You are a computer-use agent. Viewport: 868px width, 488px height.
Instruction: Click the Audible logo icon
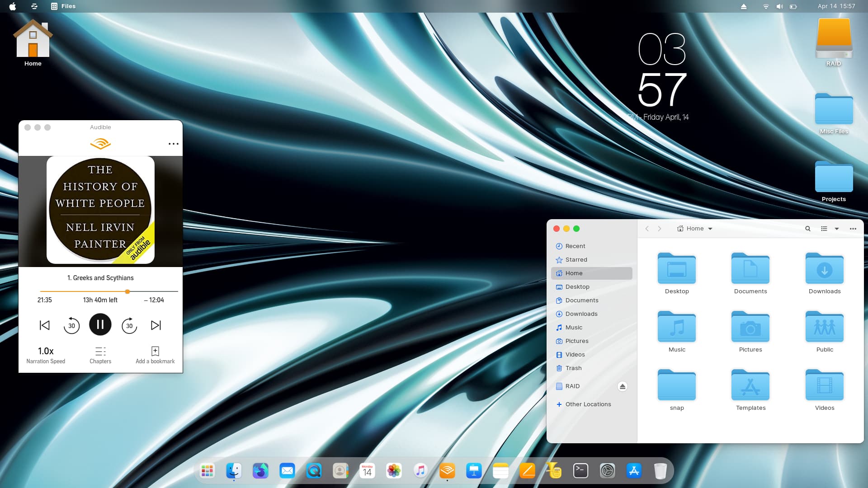pos(100,144)
